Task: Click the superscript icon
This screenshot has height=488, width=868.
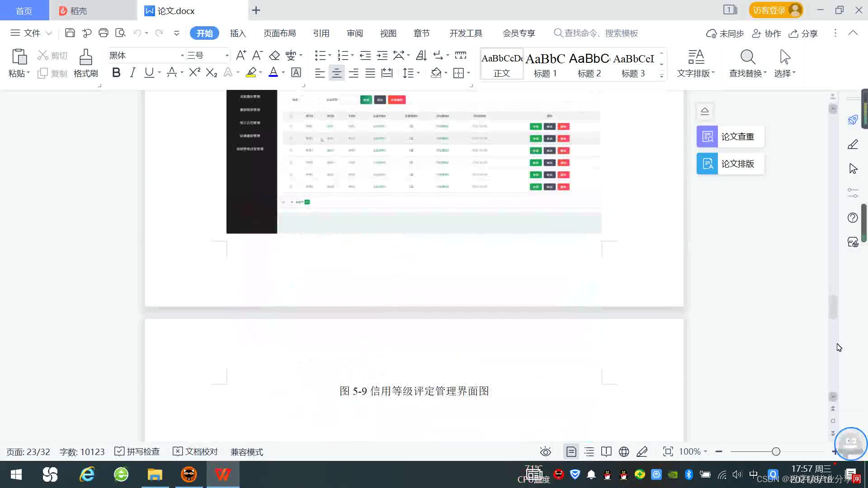Action: [x=194, y=73]
